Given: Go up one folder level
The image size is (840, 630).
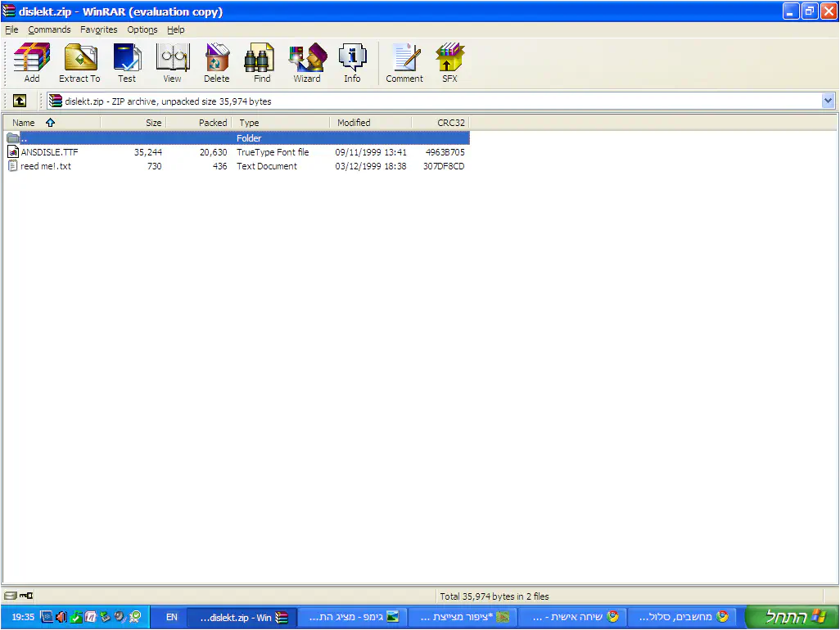Looking at the screenshot, I should [19, 101].
